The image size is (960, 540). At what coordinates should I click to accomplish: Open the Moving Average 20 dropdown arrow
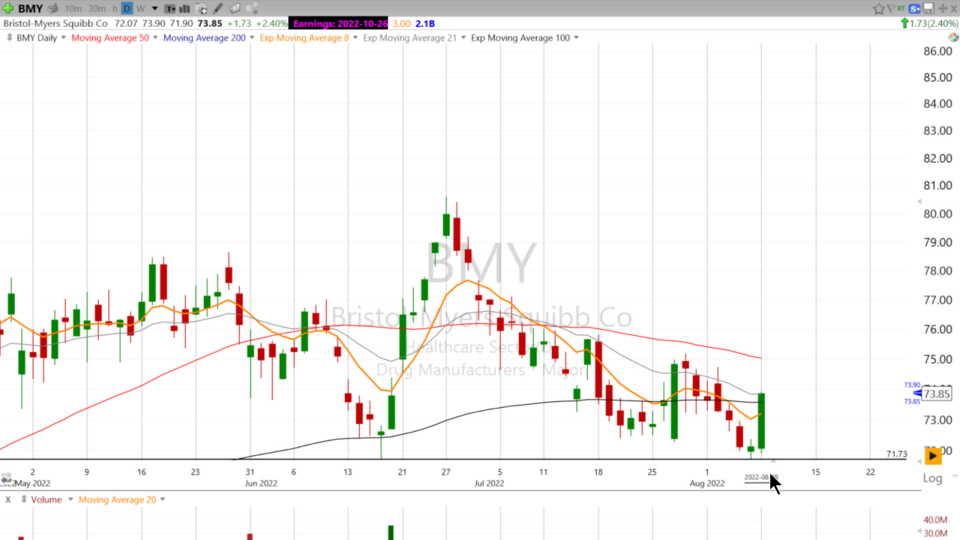coord(163,500)
